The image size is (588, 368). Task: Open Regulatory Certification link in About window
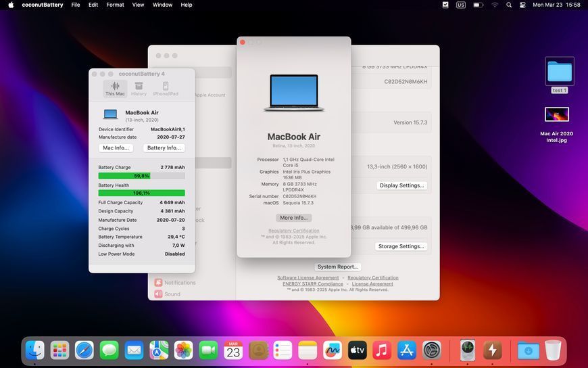click(x=293, y=231)
